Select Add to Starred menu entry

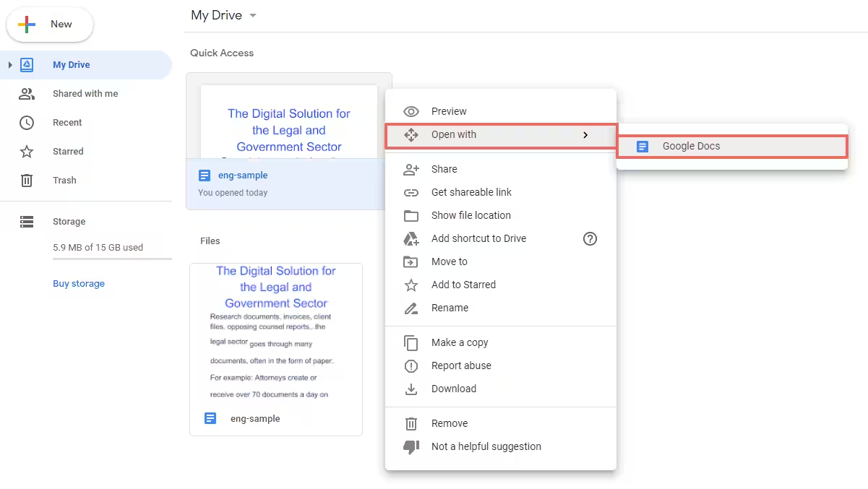(x=463, y=285)
